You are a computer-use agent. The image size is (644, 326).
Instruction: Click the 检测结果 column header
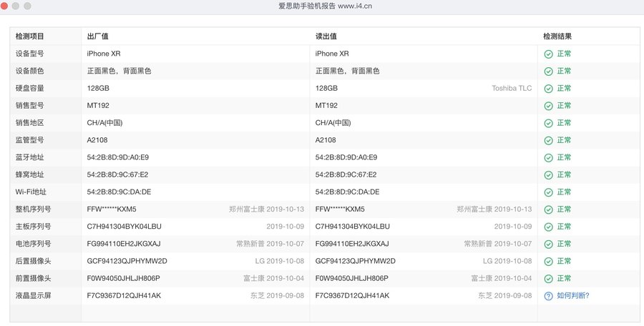[x=557, y=36]
